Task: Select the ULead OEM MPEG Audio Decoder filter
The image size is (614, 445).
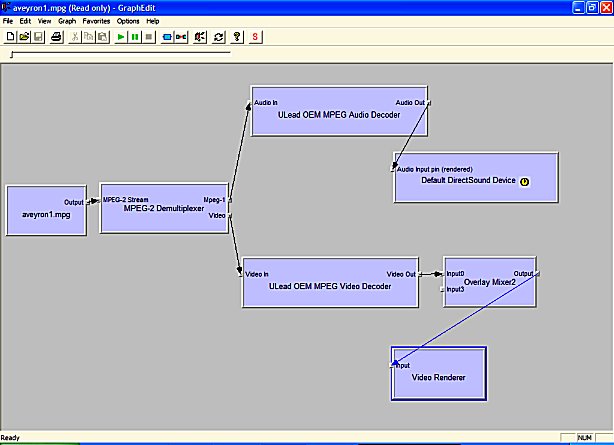Action: coord(339,111)
